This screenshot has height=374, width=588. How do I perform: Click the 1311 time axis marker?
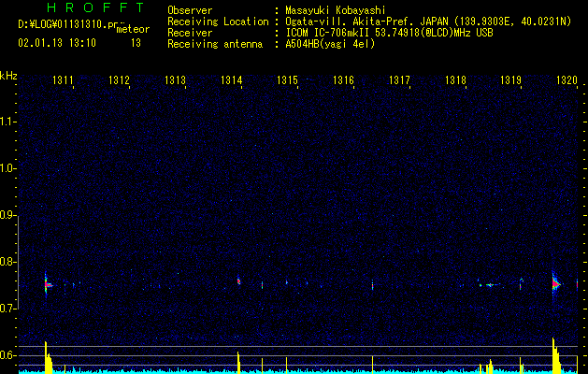coord(63,79)
